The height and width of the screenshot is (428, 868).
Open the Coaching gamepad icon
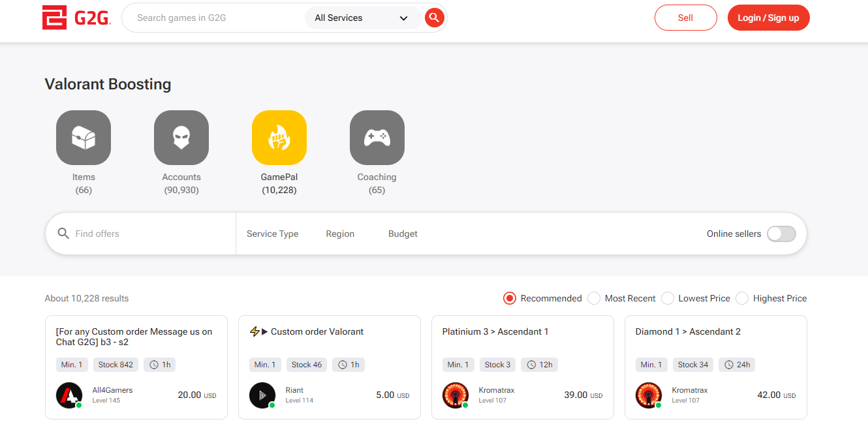point(377,138)
